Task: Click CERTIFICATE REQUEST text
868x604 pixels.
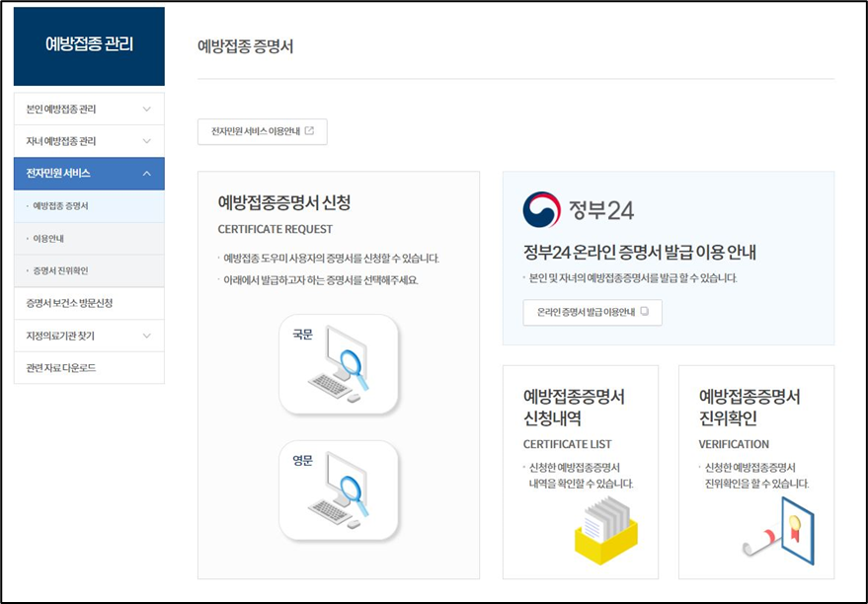Action: coord(276,229)
